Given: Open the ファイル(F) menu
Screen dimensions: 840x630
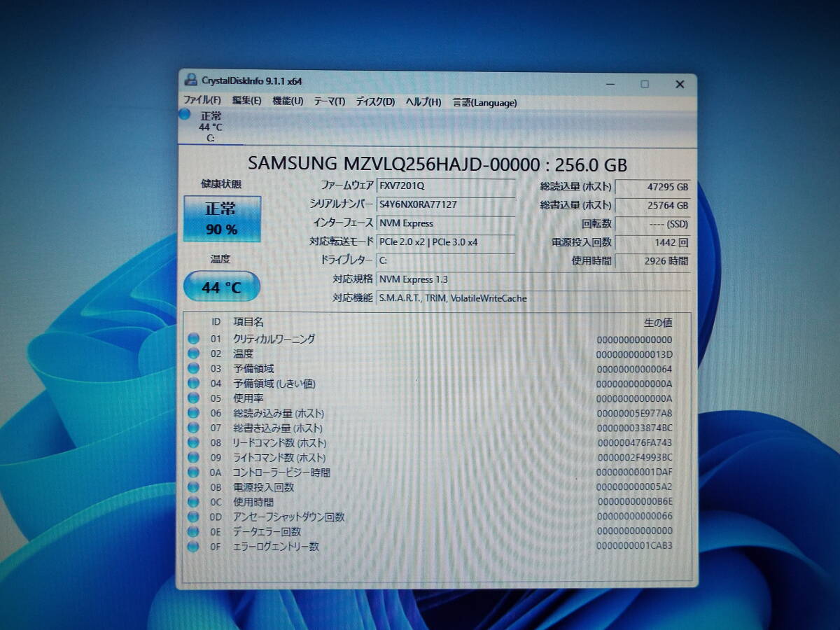Looking at the screenshot, I should 202,101.
